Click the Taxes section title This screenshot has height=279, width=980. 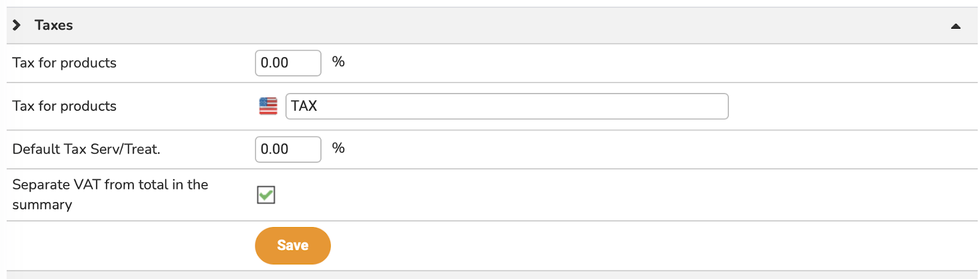click(x=54, y=25)
